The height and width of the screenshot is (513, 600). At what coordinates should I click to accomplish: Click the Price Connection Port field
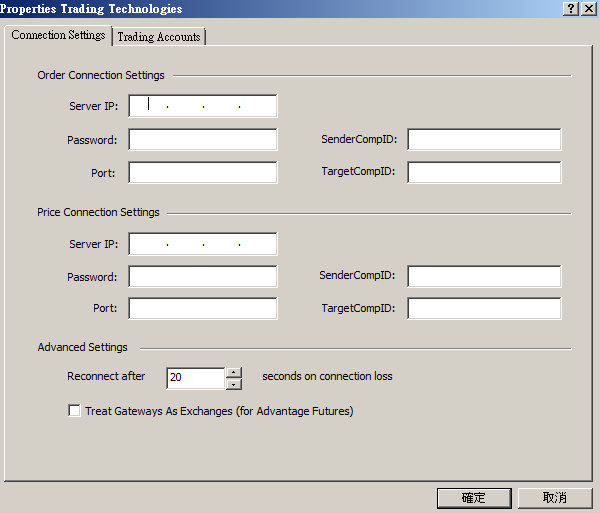[203, 308]
